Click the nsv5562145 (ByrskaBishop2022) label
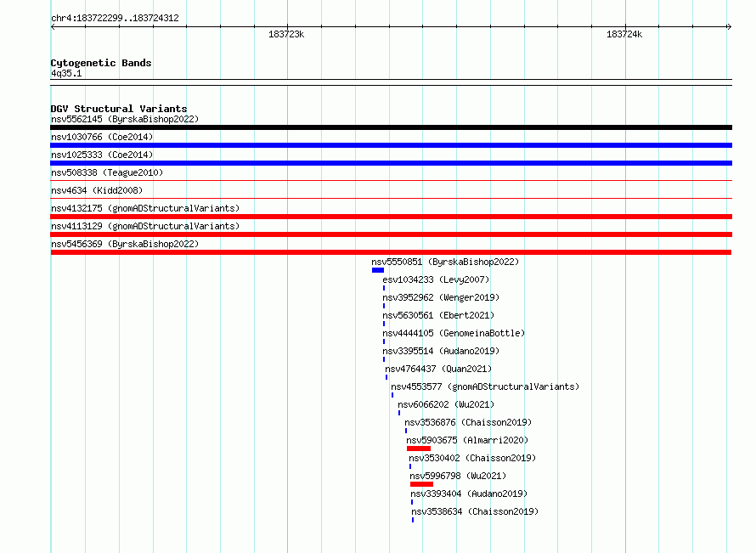Screen dimensions: 756x553 point(125,119)
